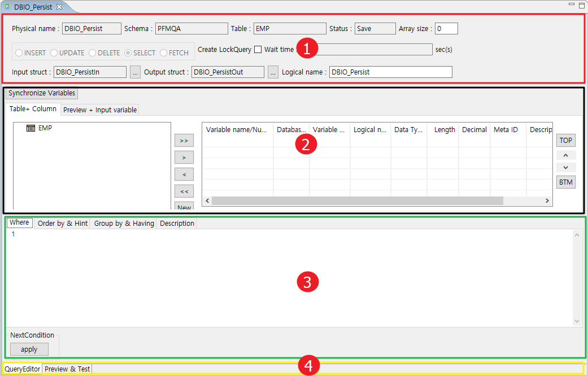Screen dimensions: 588x376
Task: Browse for Input struct with ellipsis button
Action: click(135, 72)
